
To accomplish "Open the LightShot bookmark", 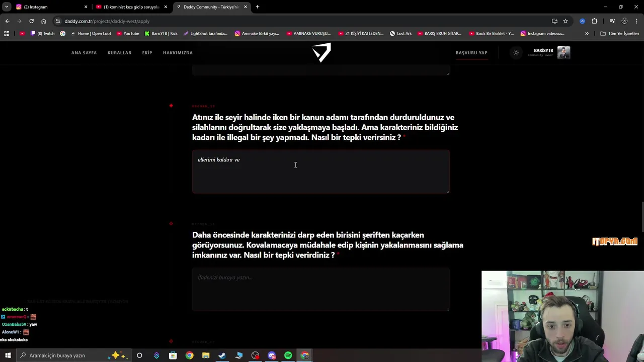I will (205, 34).
